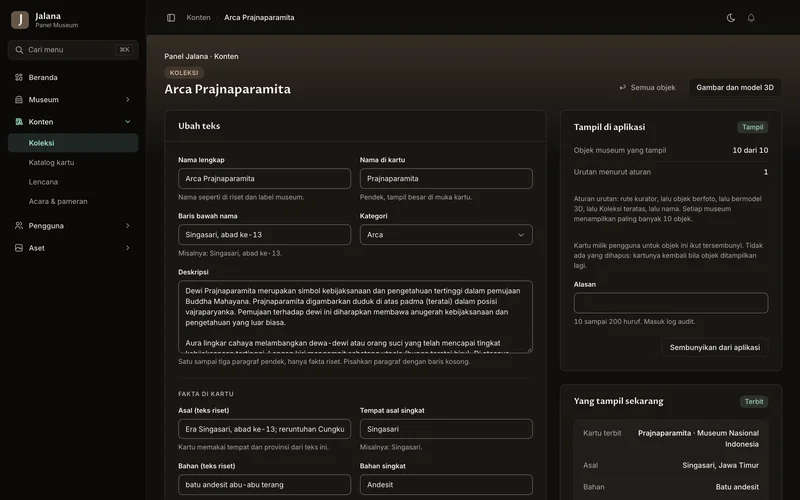
Task: Switch theme with the moon icon
Action: coord(731,18)
